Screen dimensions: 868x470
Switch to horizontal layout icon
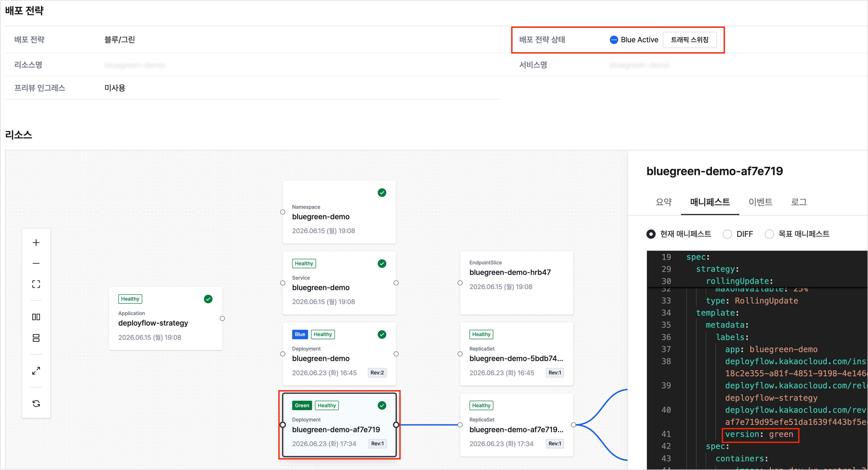36,317
